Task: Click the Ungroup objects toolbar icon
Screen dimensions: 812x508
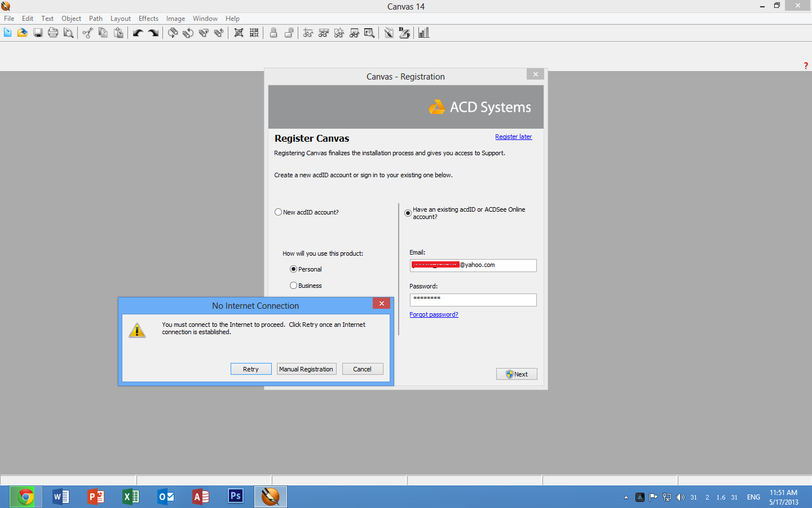Action: point(254,33)
